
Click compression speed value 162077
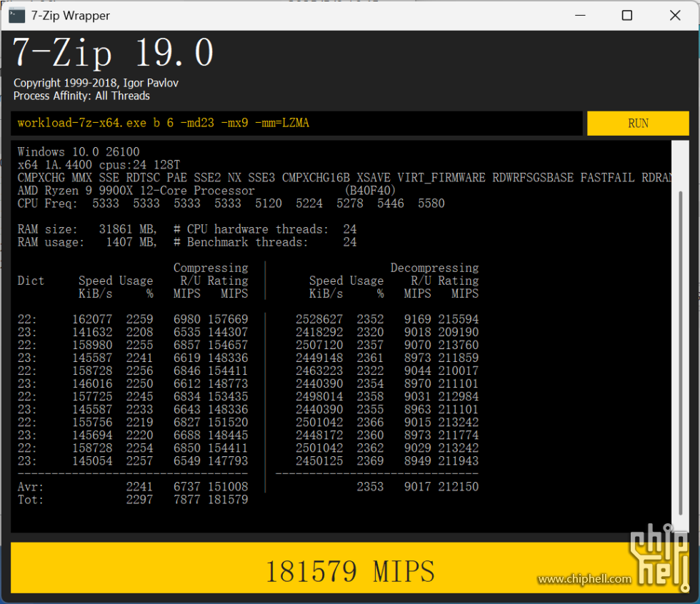(x=92, y=319)
